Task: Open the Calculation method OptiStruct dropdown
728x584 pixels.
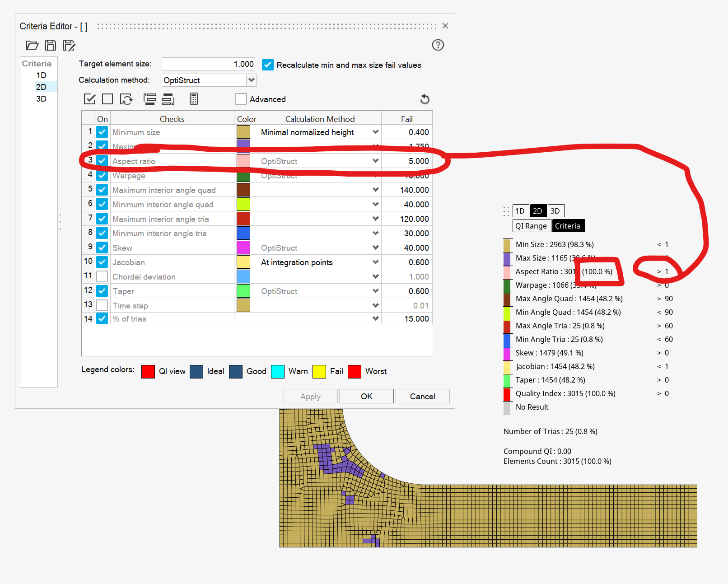Action: click(252, 80)
